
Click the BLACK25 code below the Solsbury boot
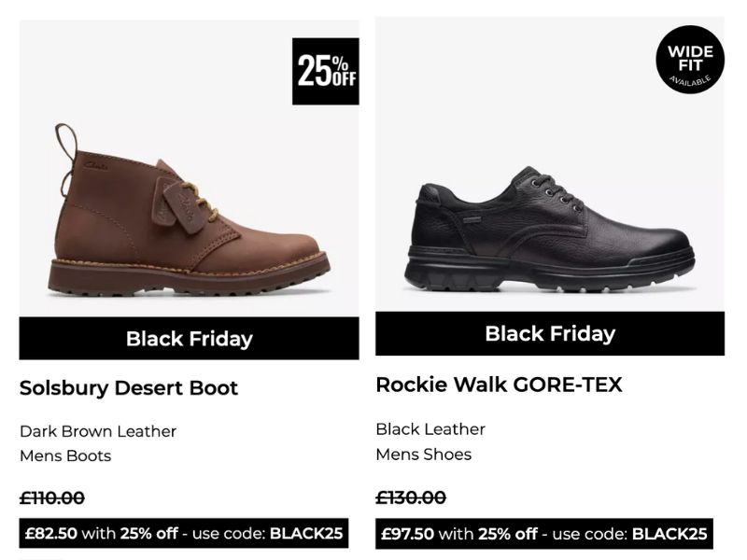pyautogui.click(x=306, y=534)
